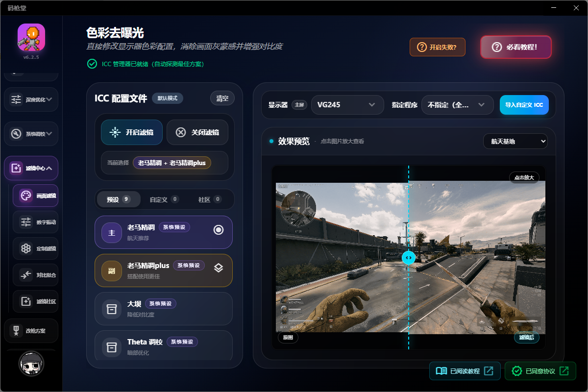
Task: Open the 指定程序 不指定 dropdown
Action: click(457, 105)
